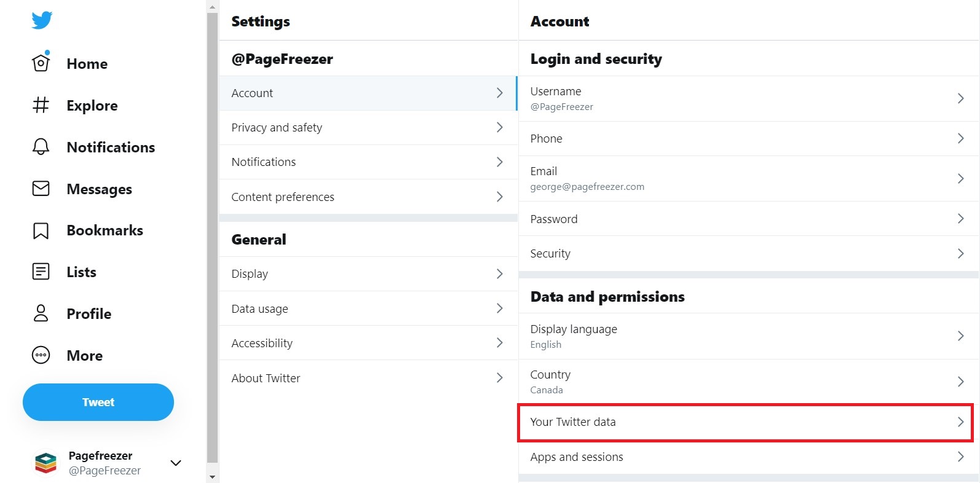This screenshot has height=483, width=980.
Task: Open Bookmarks via the bookmark icon
Action: pyautogui.click(x=41, y=230)
